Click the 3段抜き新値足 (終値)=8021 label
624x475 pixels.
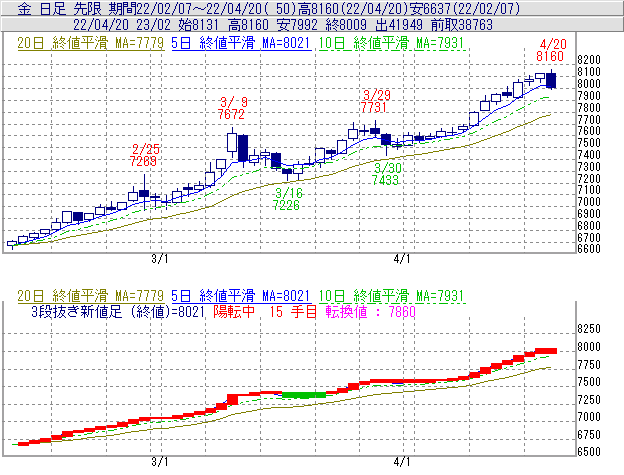click(118, 311)
